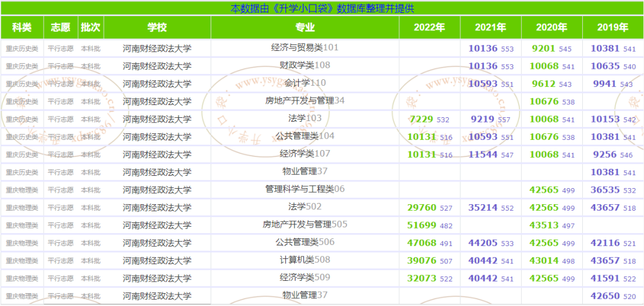Select the 公共管理类104 major cell
The image size is (644, 306).
[305, 136]
